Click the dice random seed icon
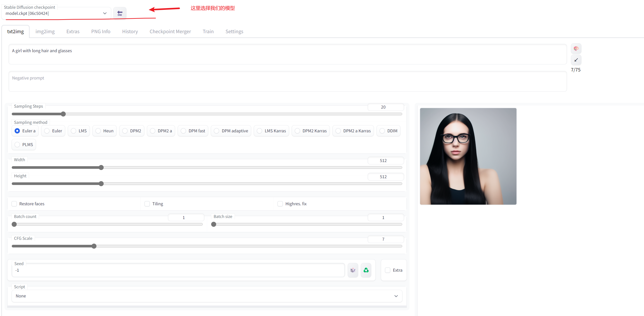644x316 pixels. [x=353, y=270]
